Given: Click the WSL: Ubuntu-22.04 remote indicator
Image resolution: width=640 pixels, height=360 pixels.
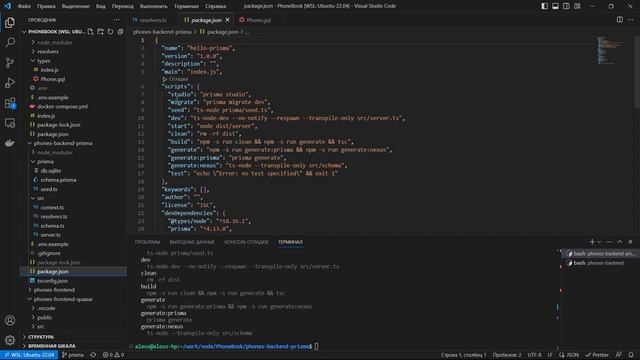Looking at the screenshot, I should (29, 355).
